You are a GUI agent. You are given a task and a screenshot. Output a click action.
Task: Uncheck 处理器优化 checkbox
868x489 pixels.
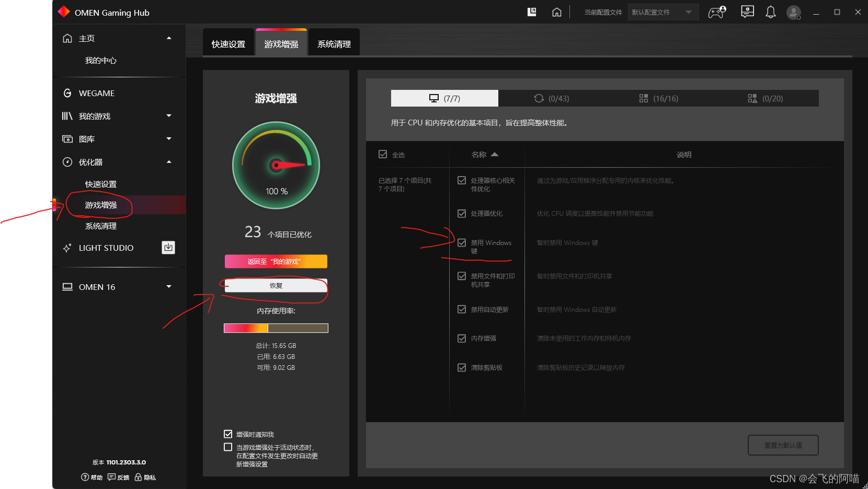(x=462, y=213)
